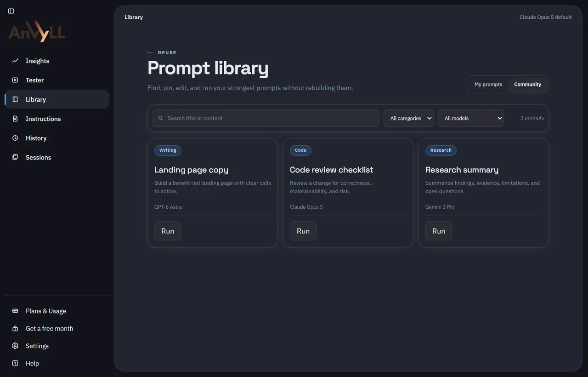Open the Insights page
The width and height of the screenshot is (588, 377).
click(x=57, y=61)
